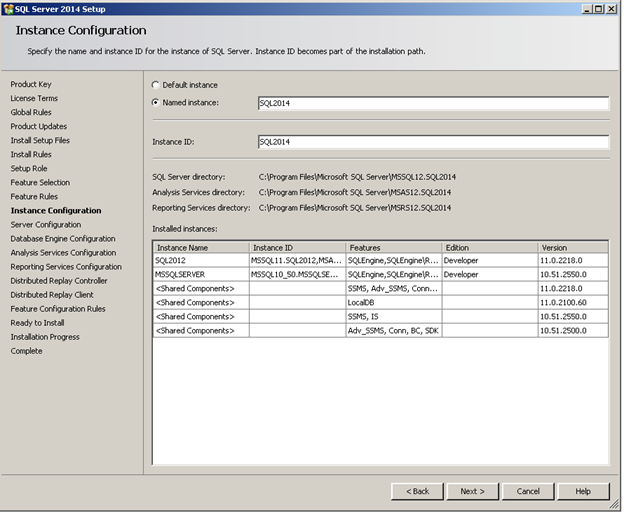Maximize the Setup window
The height and width of the screenshot is (513, 624).
(598, 9)
